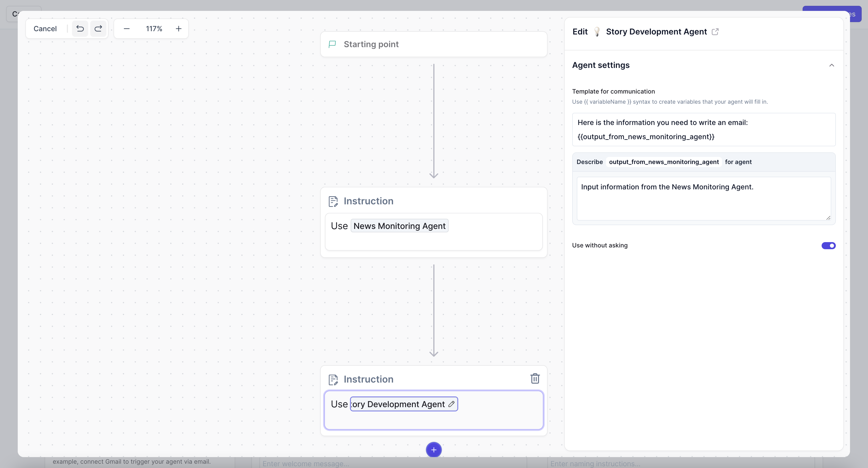
Task: Open Story Development Agent in new view via external link icon
Action: [715, 32]
